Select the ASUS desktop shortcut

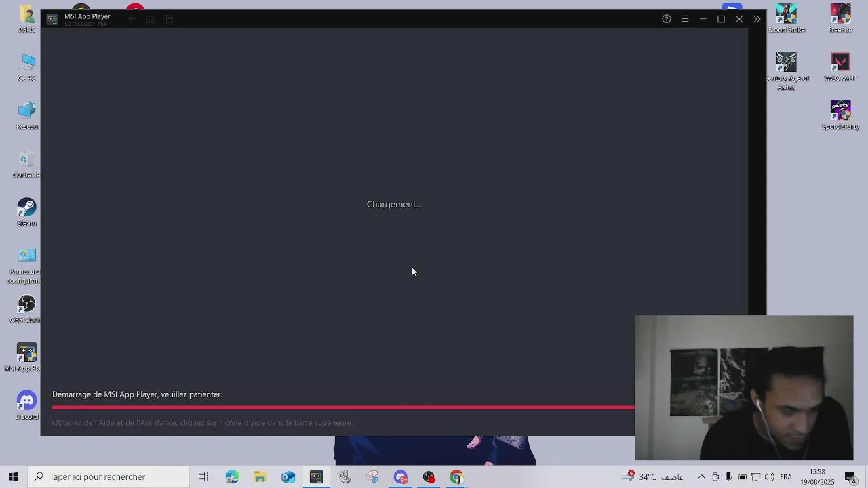[27, 20]
